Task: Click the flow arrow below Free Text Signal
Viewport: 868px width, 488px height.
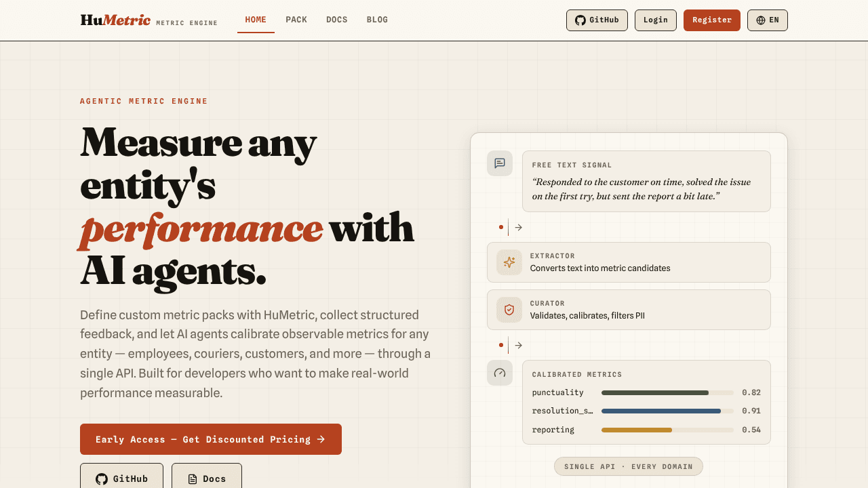Action: click(519, 228)
